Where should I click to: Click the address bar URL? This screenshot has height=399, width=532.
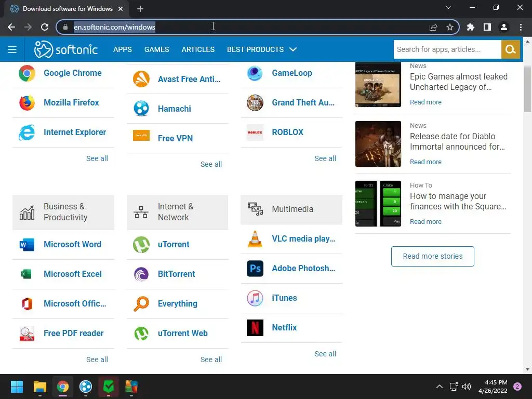pyautogui.click(x=114, y=27)
